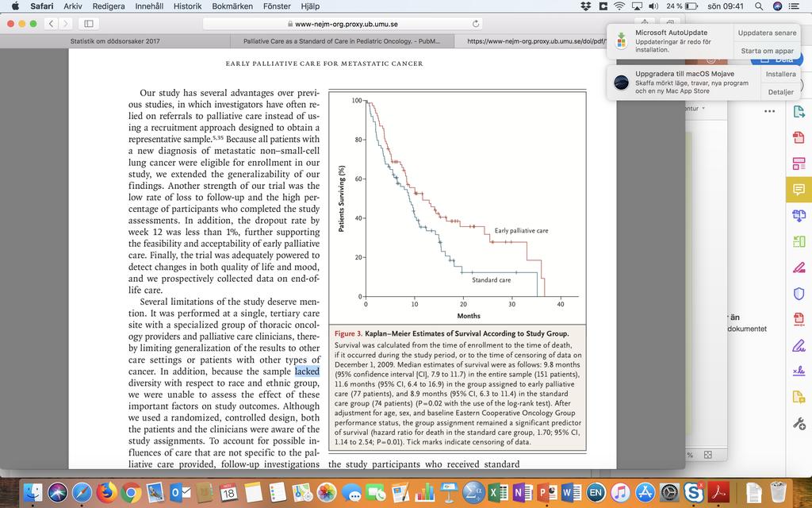Open Protect shield tool in Acrobat sidebar

click(x=799, y=294)
